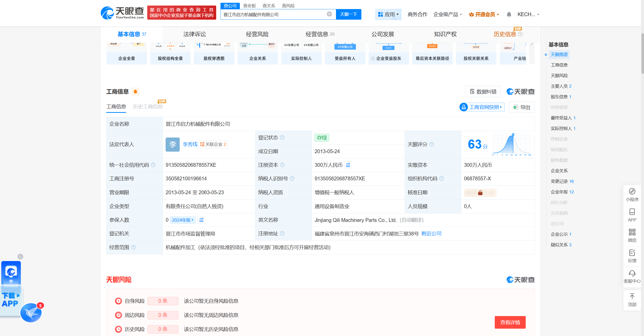Screen dimensions: 644x336
Task: Click the 查看详情 red button
Action: pos(510,322)
